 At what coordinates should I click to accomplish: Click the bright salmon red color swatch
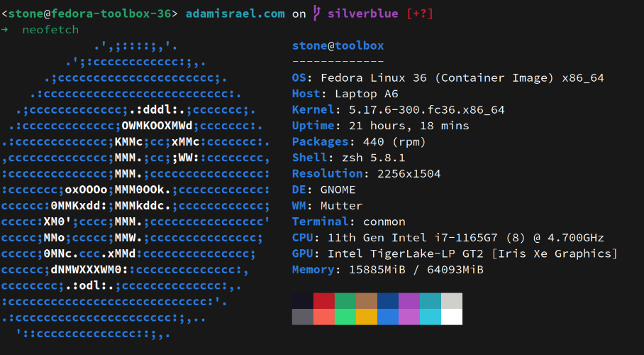coord(324,317)
